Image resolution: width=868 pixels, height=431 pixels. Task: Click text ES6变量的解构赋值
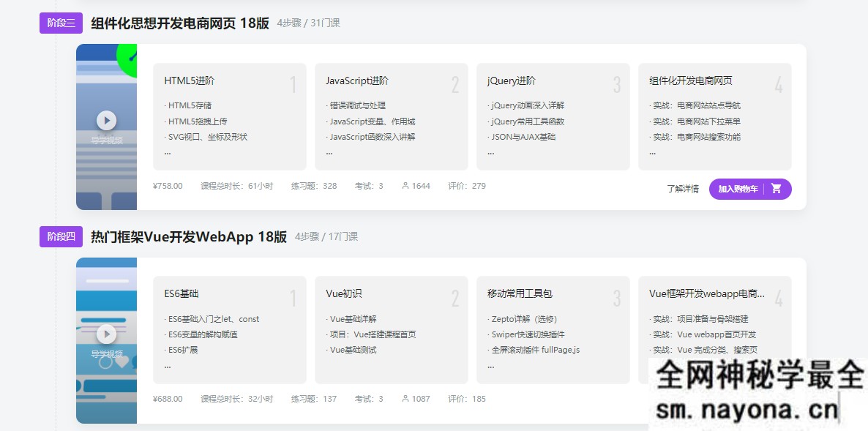(203, 334)
